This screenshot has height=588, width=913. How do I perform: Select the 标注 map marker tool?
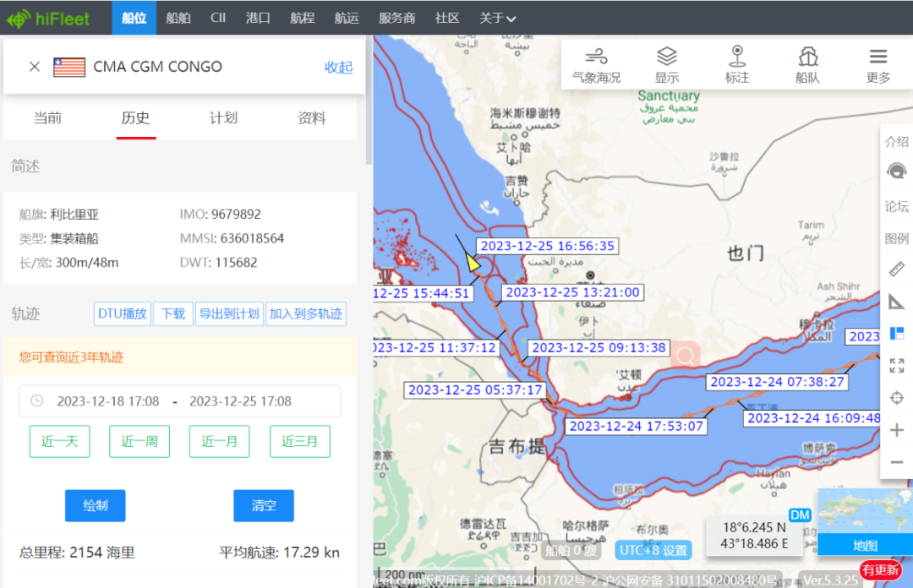pos(737,65)
